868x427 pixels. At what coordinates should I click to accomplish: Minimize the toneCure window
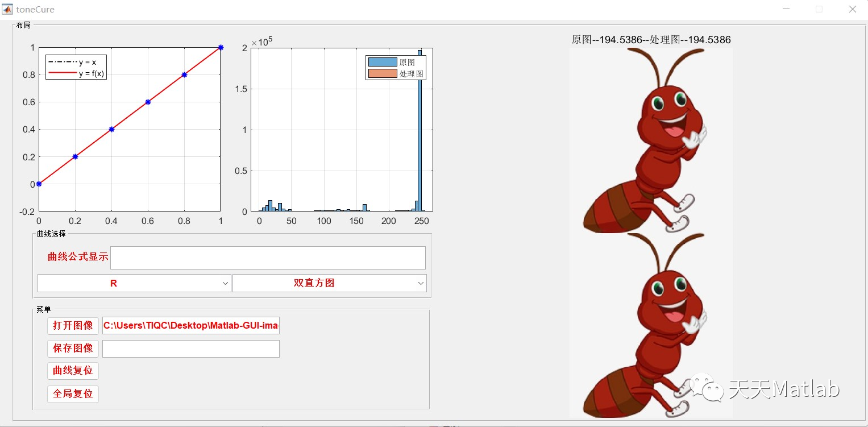tap(786, 9)
